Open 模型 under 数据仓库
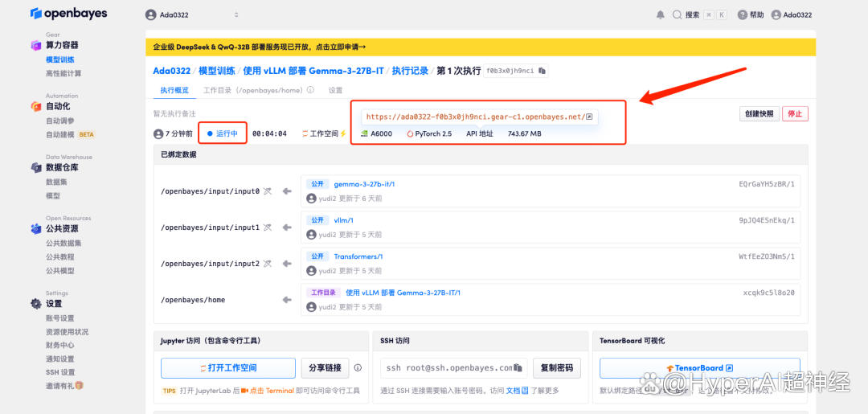Viewport: 868px width, 414px height. (52, 195)
